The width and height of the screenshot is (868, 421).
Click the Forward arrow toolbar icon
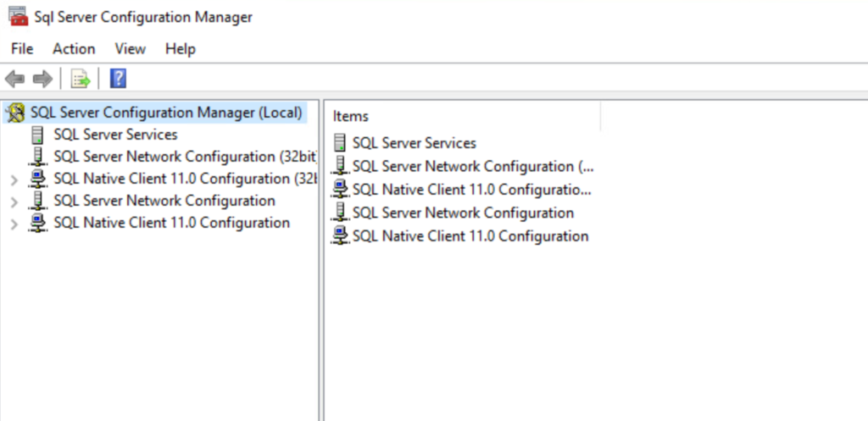42,80
